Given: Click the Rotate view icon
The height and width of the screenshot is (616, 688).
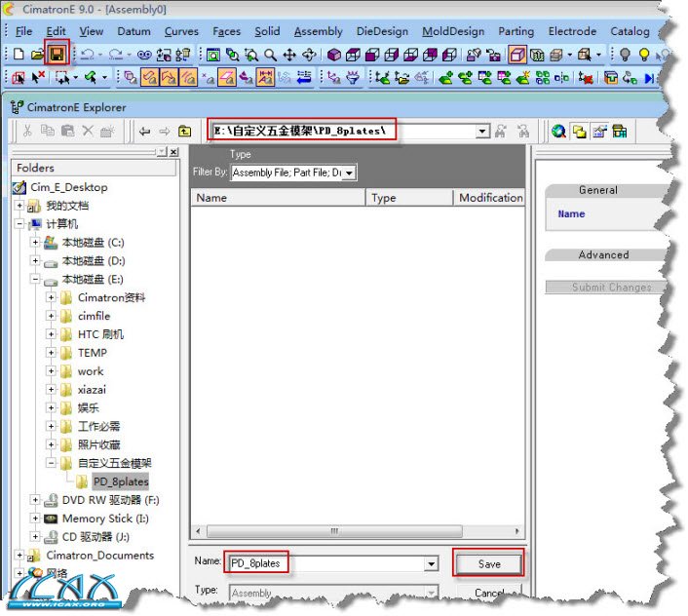Looking at the screenshot, I should tap(309, 55).
